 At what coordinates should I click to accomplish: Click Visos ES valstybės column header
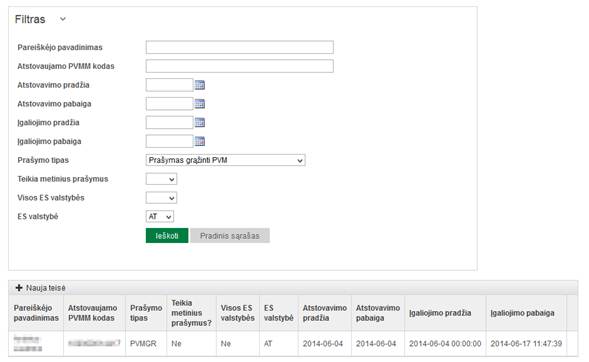(238, 313)
